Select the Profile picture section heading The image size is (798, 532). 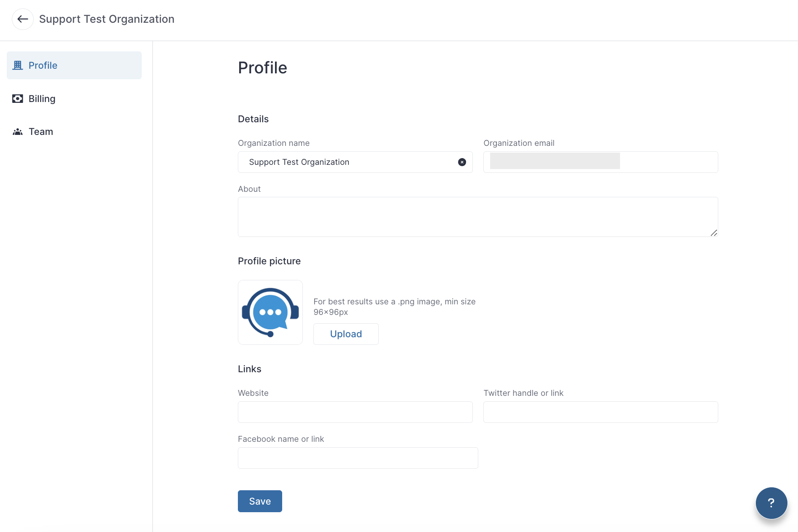click(269, 261)
